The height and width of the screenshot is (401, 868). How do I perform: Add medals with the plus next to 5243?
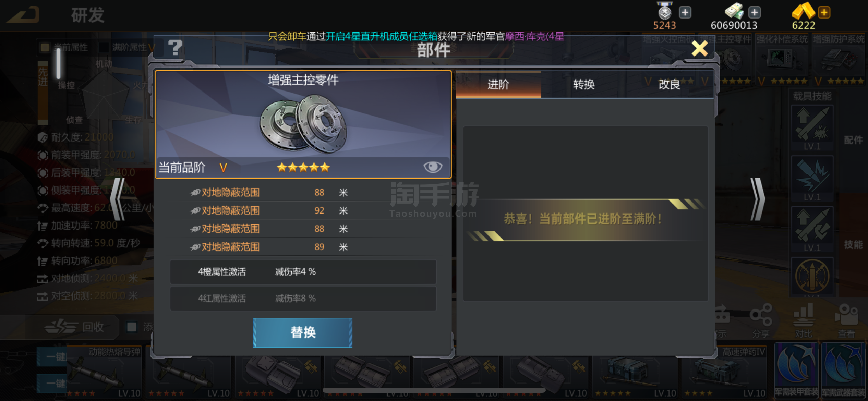685,13
